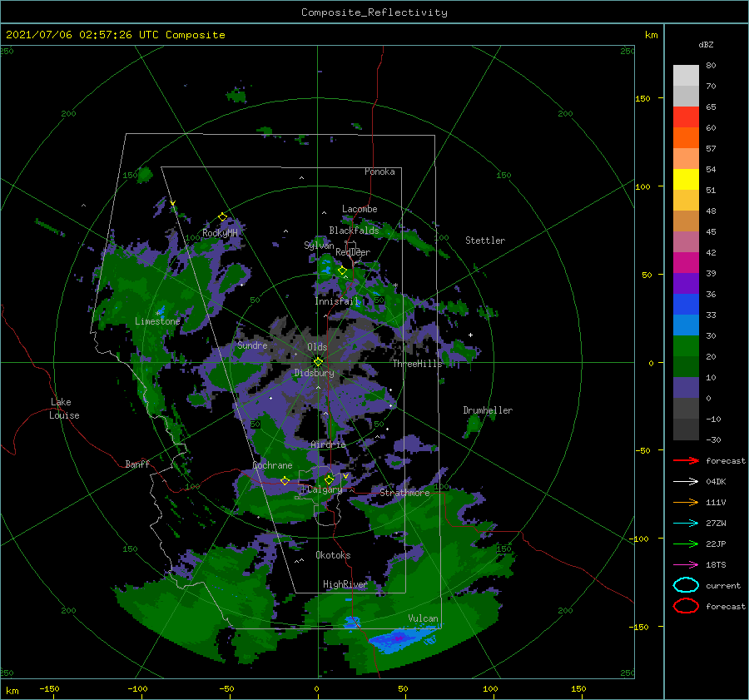Click the yellow diamond marker above RockyMH
Screen dimensions: 749x700
222,217
